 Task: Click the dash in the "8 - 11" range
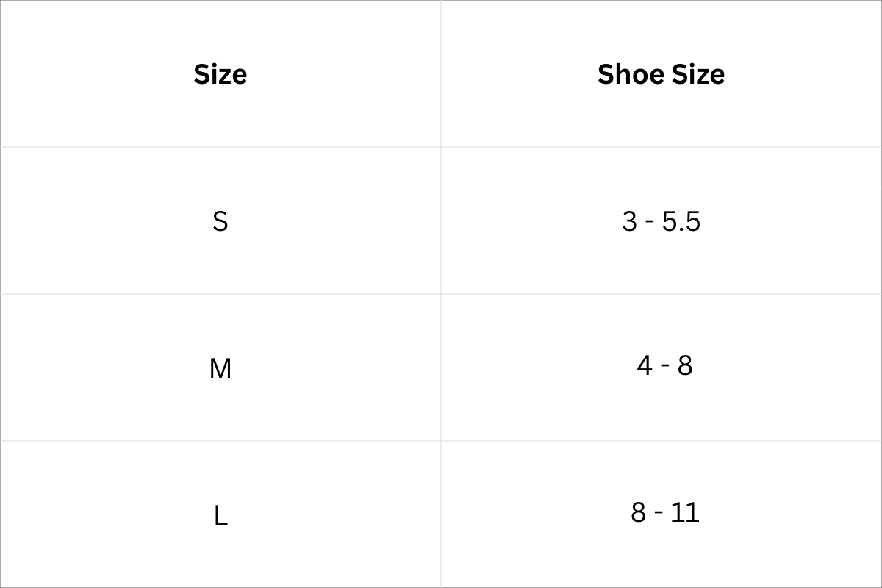(658, 514)
